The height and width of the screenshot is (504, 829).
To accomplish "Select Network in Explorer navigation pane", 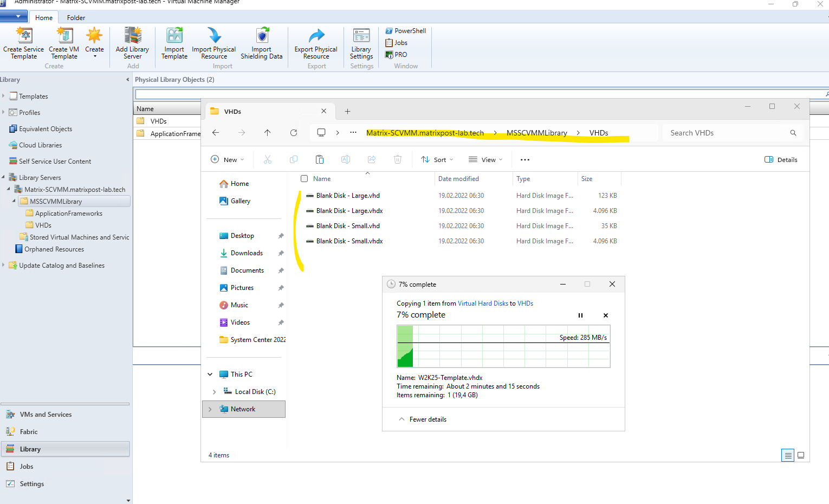I will pyautogui.click(x=244, y=409).
